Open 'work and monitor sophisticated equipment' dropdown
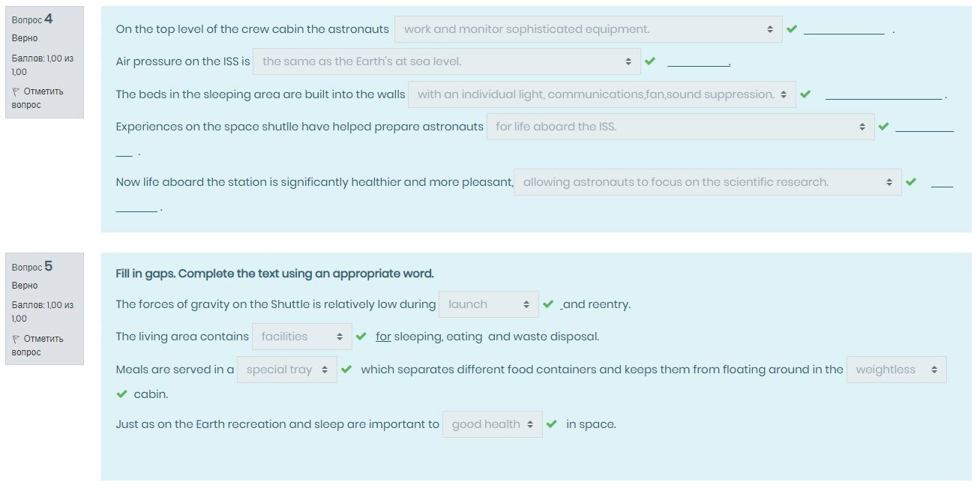Screen dimensions: 980x488 pyautogui.click(x=588, y=29)
